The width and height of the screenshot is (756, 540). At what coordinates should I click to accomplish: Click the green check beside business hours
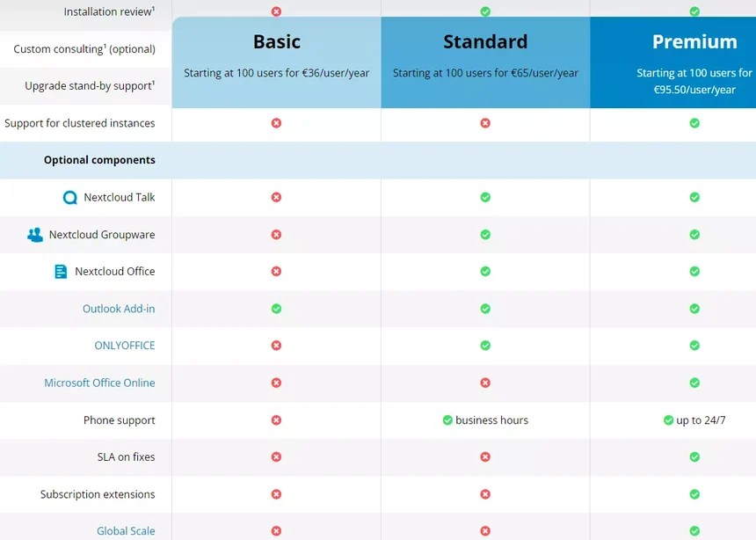click(x=448, y=420)
